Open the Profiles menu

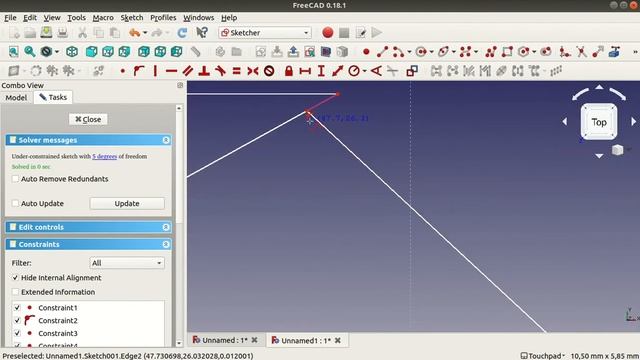[163, 18]
